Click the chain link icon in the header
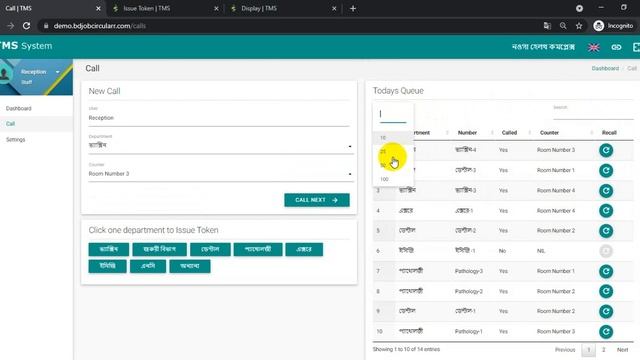640x360 pixels. pos(616,47)
